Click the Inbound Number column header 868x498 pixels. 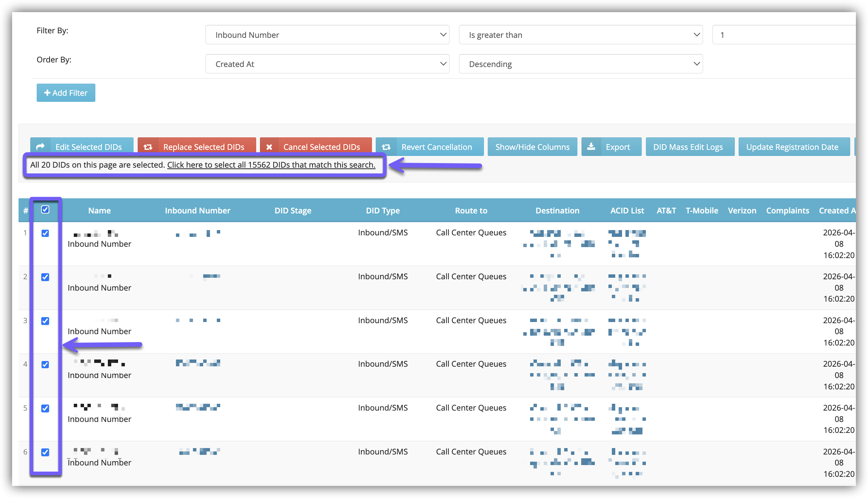[198, 211]
